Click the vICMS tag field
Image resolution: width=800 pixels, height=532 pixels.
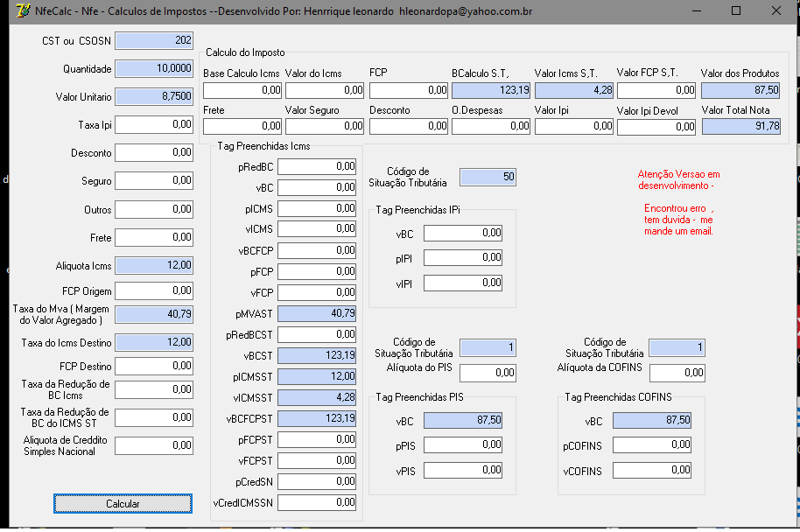[317, 229]
